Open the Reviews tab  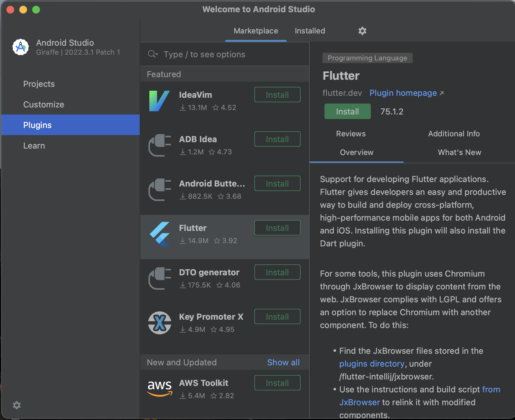click(x=351, y=134)
